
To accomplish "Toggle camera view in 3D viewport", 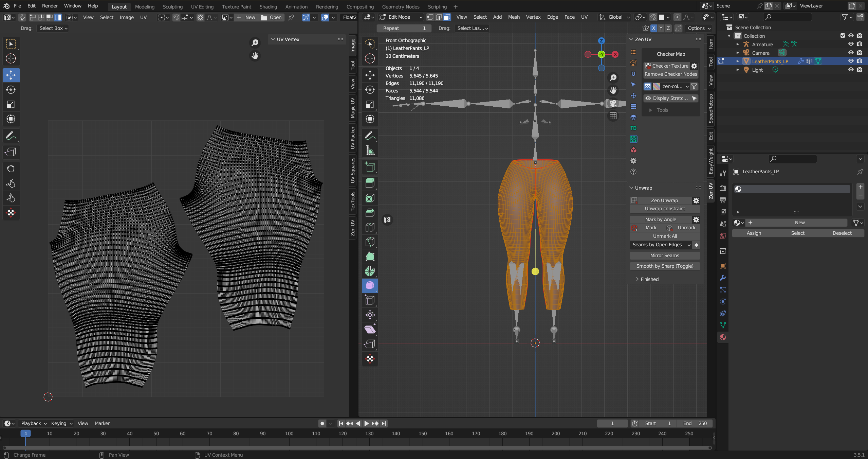I will click(613, 103).
